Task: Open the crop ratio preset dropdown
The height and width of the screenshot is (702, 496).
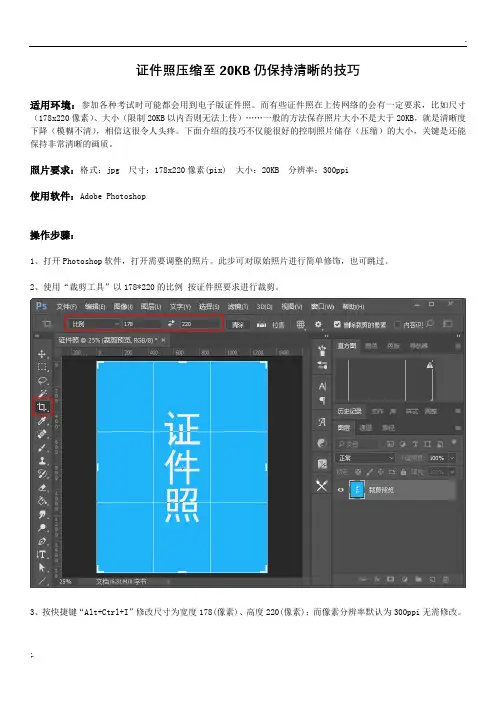Action: click(94, 324)
